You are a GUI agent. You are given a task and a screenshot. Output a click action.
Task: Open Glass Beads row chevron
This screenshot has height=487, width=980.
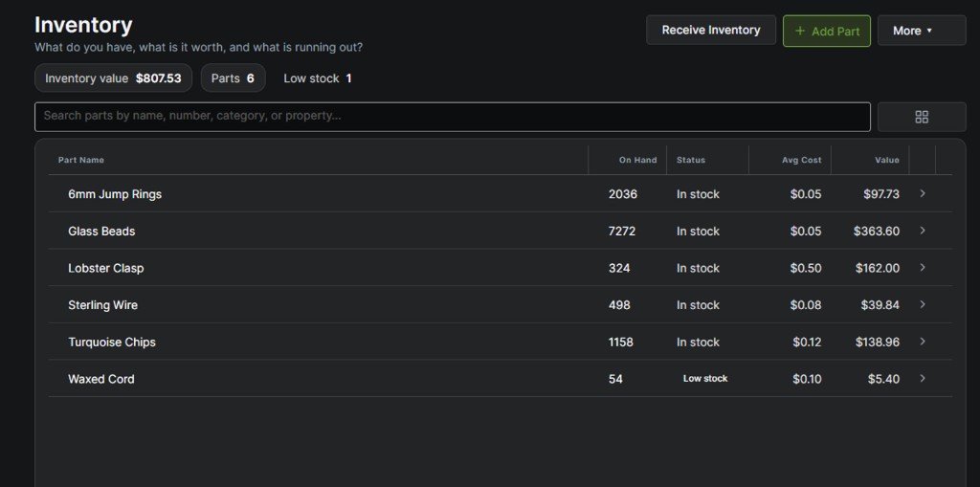[x=923, y=231]
